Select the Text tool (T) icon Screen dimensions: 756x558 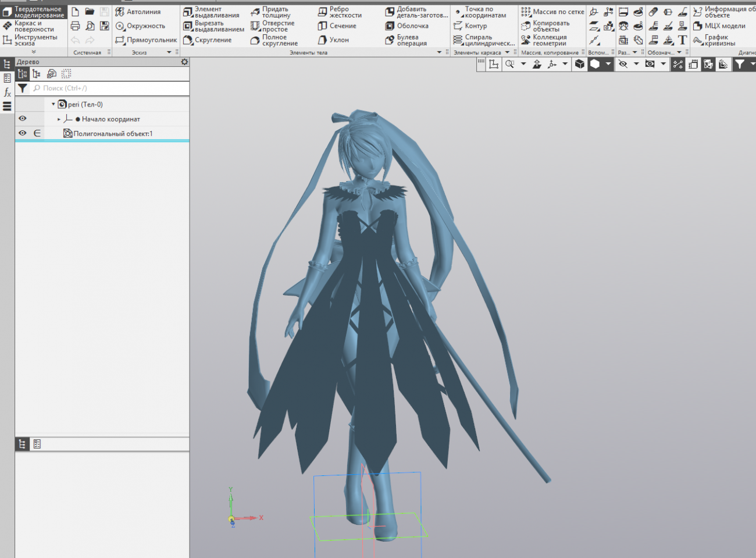[x=682, y=40]
